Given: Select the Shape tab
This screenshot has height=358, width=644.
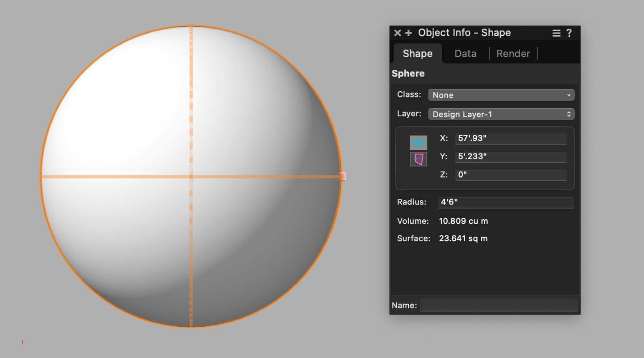Looking at the screenshot, I should tap(418, 54).
